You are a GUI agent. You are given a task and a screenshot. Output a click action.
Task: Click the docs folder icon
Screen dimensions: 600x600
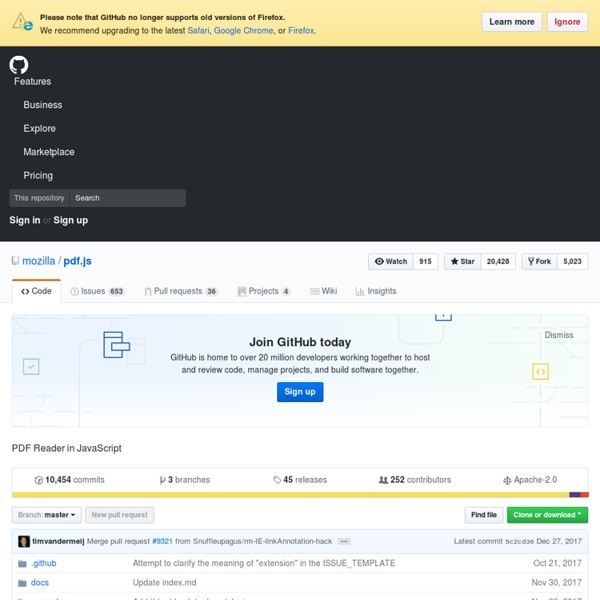[x=22, y=583]
